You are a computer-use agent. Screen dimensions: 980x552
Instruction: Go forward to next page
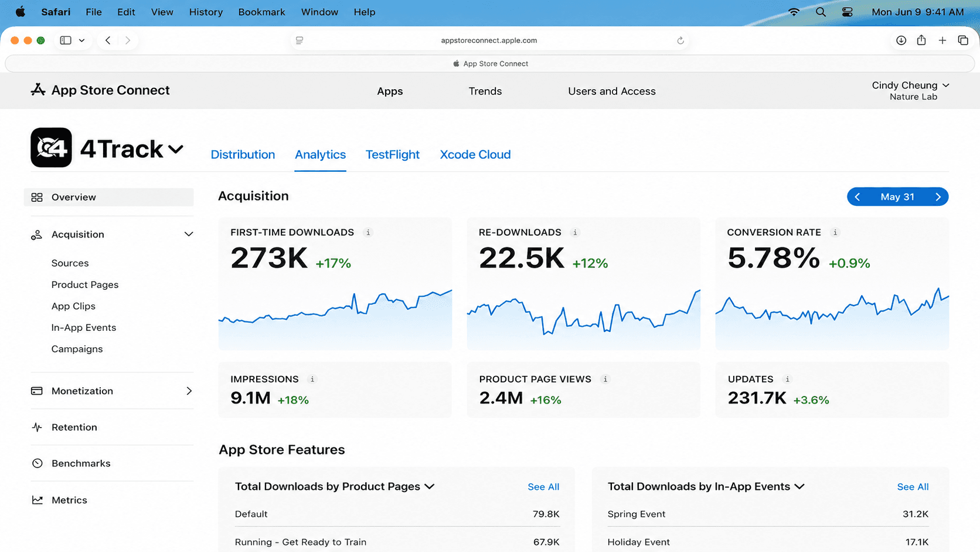point(128,40)
